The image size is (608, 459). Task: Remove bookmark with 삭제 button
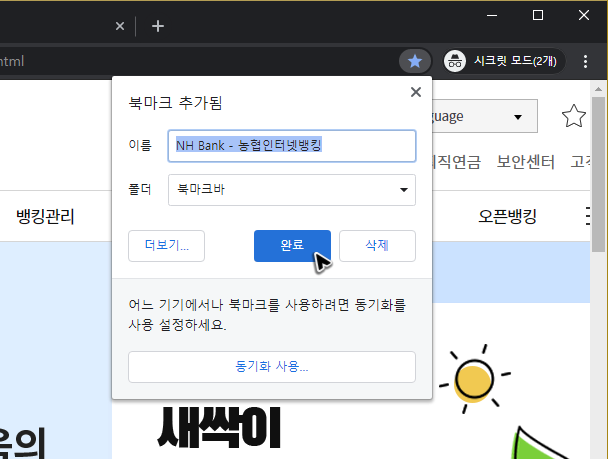377,246
